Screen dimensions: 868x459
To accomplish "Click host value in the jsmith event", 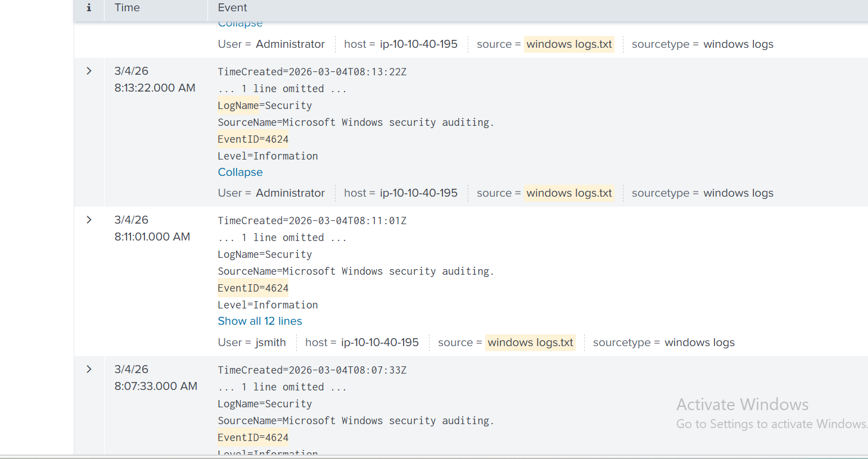I will 379,343.
